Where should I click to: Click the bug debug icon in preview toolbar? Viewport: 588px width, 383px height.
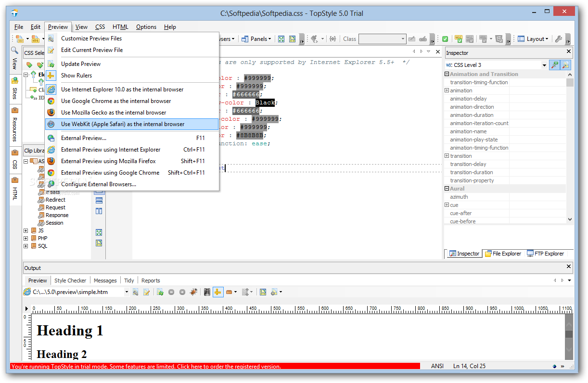point(193,292)
